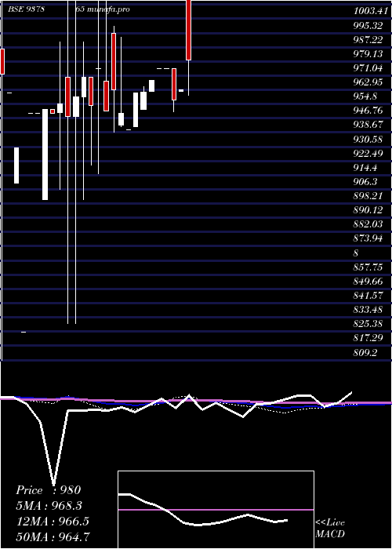Click the 1003.41 price axis label
Screen dimensions: 392x549
click(x=369, y=10)
